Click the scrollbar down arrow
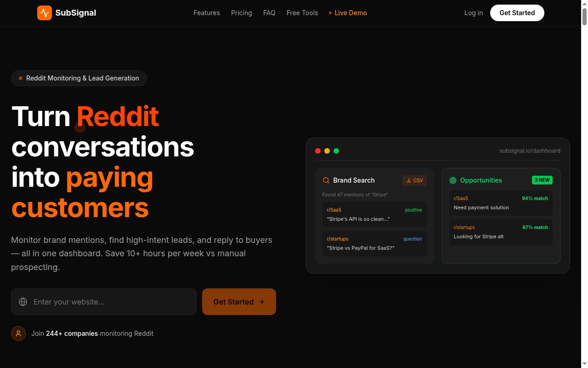Image resolution: width=588 pixels, height=368 pixels. click(584, 364)
